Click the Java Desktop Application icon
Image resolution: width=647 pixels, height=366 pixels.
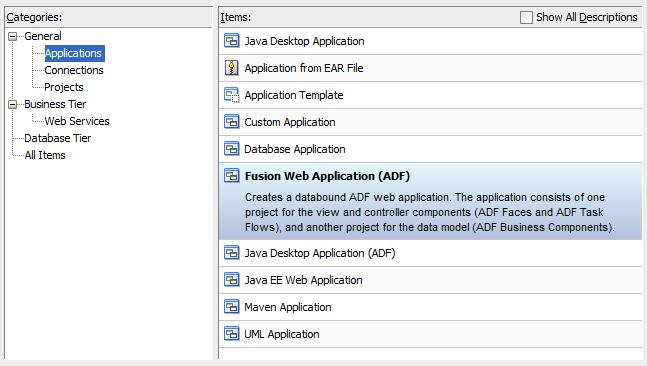(231, 41)
